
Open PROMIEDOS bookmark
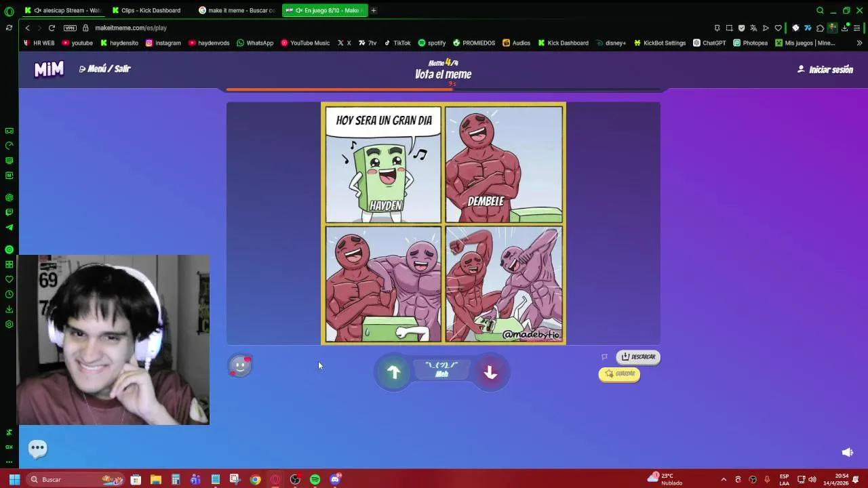click(474, 43)
